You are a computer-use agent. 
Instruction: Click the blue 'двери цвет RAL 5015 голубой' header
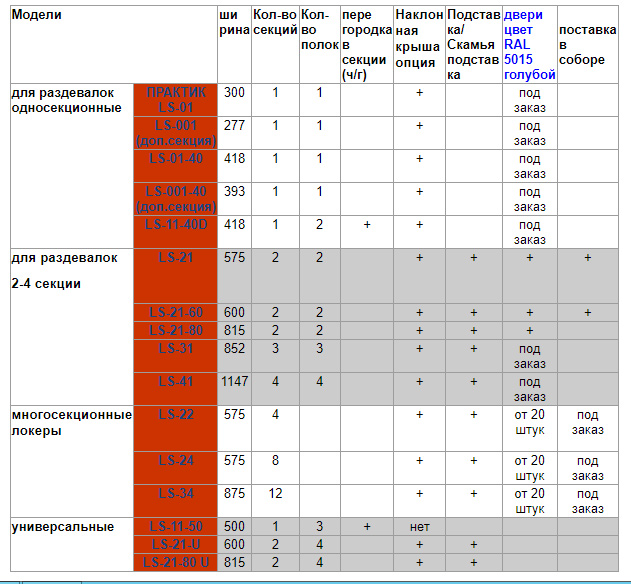click(529, 45)
